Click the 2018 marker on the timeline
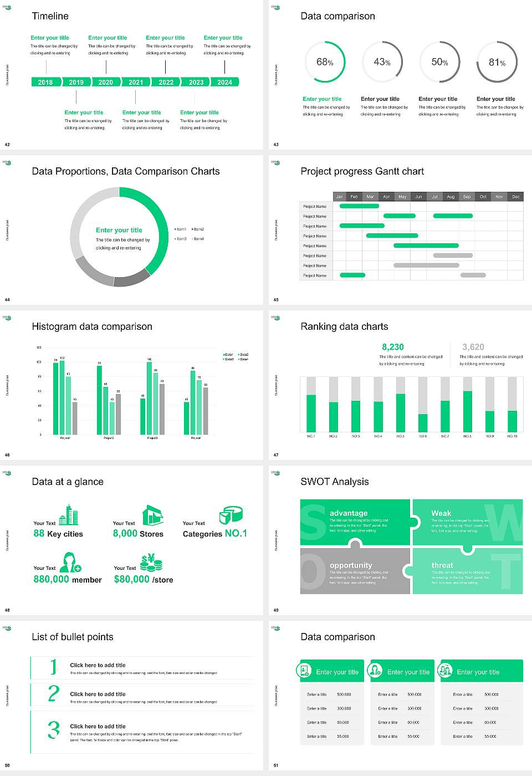The height and width of the screenshot is (776, 532). click(45, 82)
